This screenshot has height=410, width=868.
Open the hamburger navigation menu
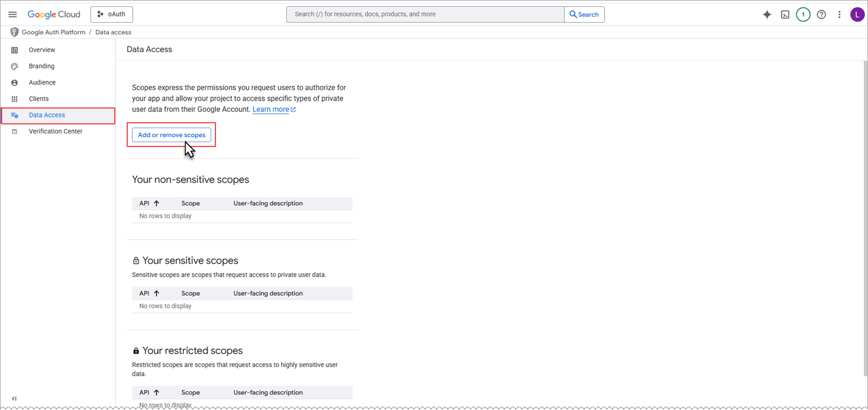pos(12,14)
